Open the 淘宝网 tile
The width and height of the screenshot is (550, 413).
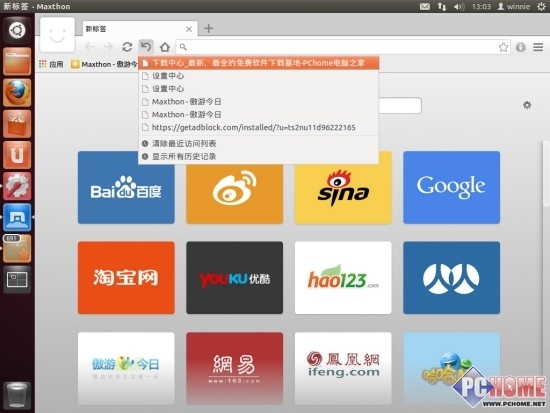click(x=126, y=278)
